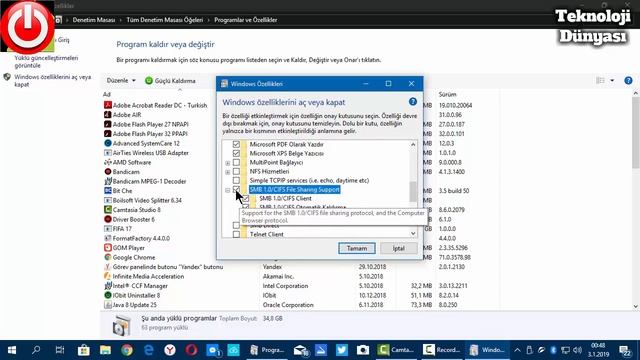Viewport: 640px width, 360px height.
Task: Select FIFA 17 in programs list
Action: (122, 229)
